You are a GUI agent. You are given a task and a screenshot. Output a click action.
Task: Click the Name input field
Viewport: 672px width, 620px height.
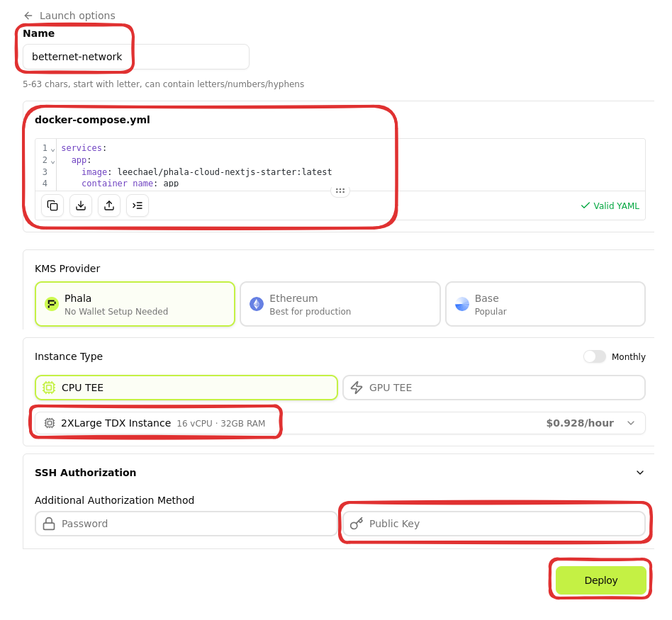[x=136, y=57]
